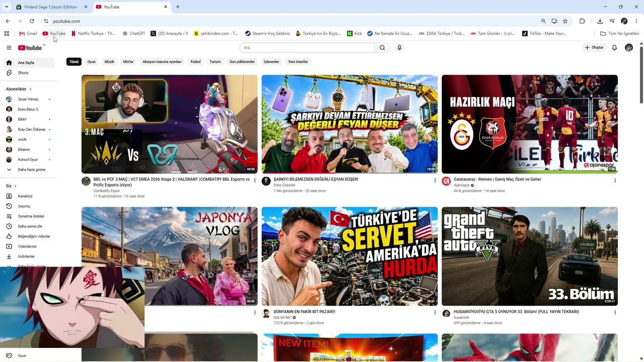This screenshot has width=644, height=362.
Task: Open the Chrome extensions puzzle icon
Action: (582, 21)
